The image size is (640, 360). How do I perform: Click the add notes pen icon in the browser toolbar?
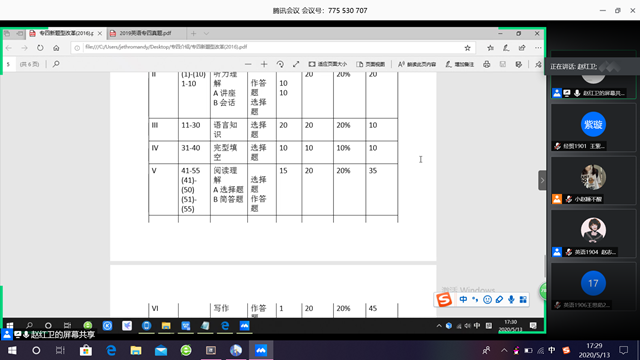pyautogui.click(x=506, y=48)
